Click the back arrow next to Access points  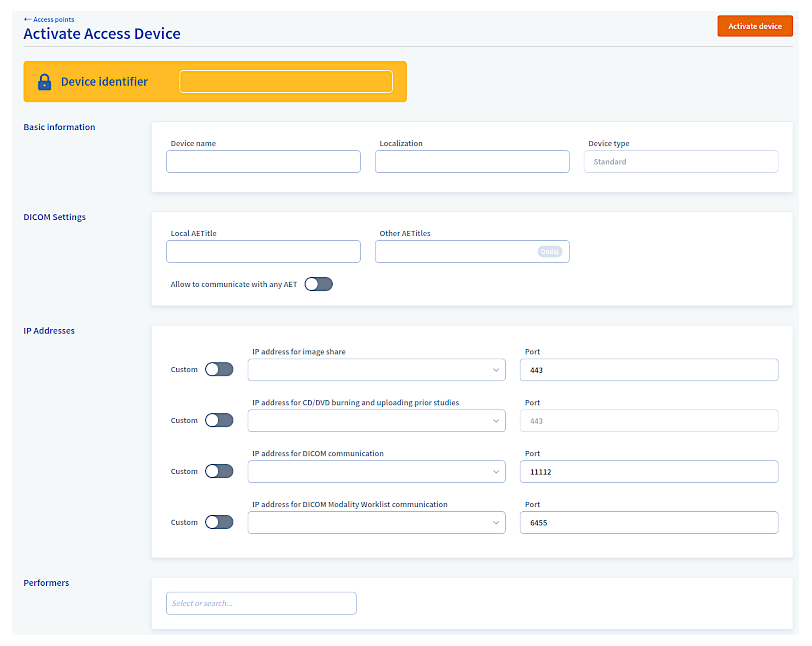[27, 19]
